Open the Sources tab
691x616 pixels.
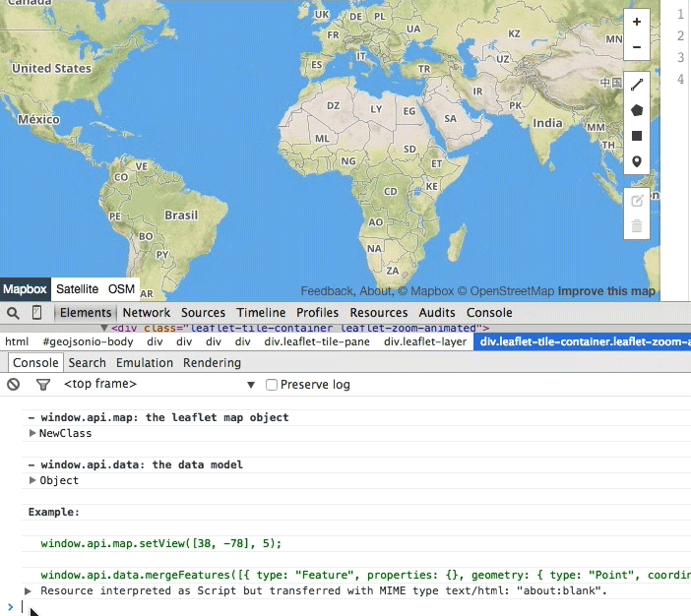tap(203, 313)
